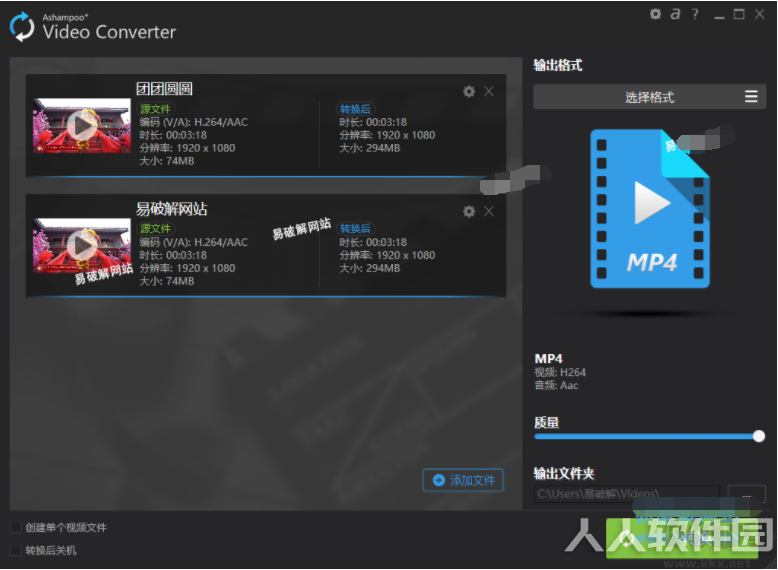
Task: Click the 转换后 label of 团团圆圆
Action: 355,109
